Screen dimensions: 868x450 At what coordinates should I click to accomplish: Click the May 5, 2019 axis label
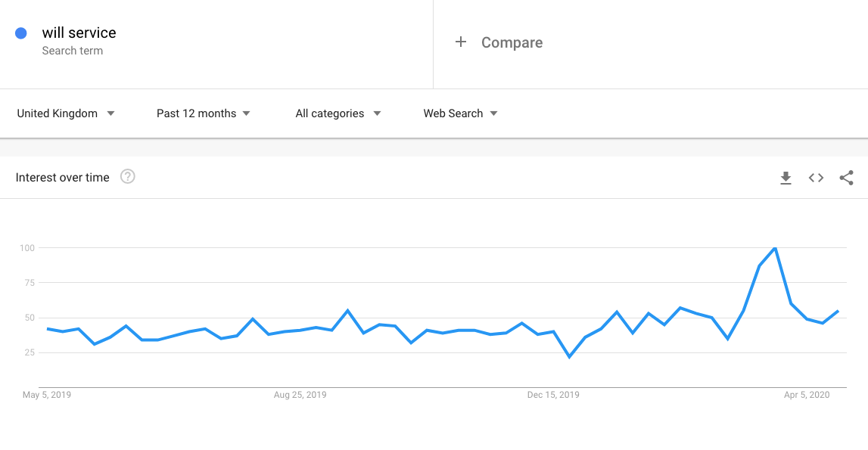click(x=47, y=395)
